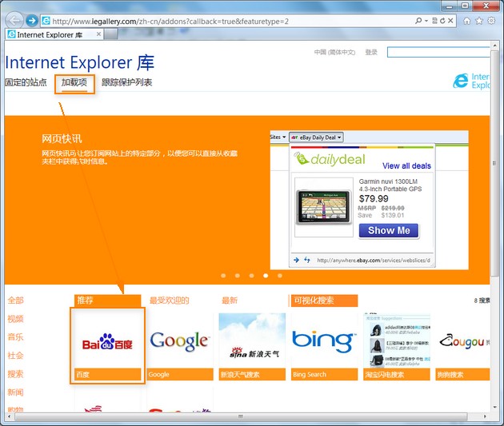This screenshot has height=426, width=504.
Task: Click the Internet Explorer 库 heading
Action: [80, 62]
